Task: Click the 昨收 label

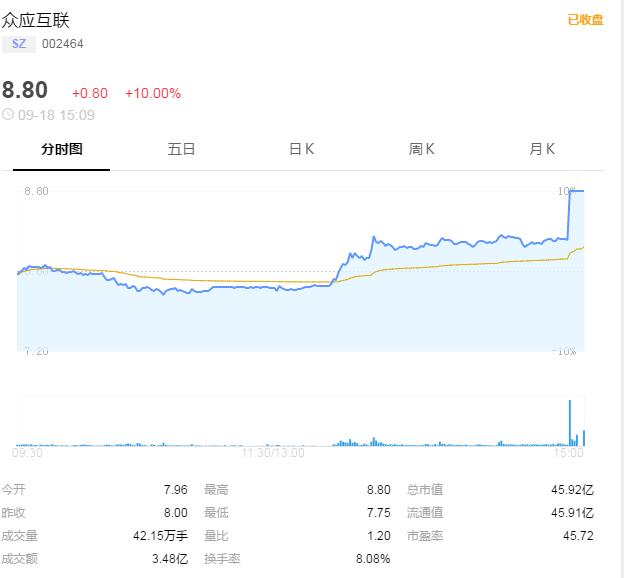Action: click(x=14, y=513)
